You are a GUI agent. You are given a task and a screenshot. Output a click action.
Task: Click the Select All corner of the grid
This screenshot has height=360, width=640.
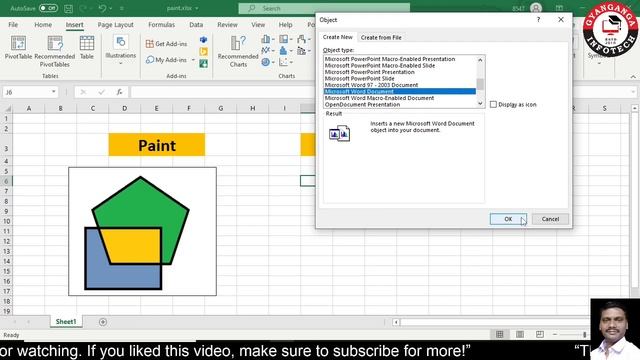point(7,108)
